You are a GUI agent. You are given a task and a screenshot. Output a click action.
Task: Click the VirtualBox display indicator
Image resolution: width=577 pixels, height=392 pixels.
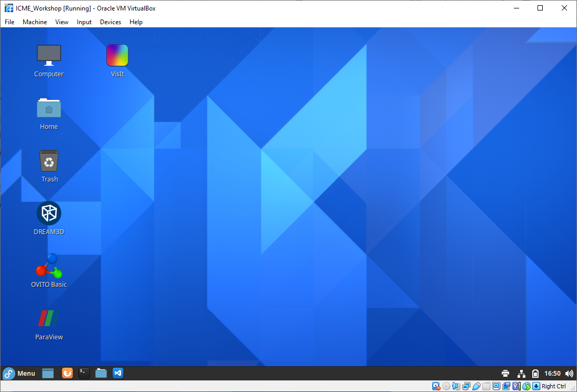coord(496,386)
